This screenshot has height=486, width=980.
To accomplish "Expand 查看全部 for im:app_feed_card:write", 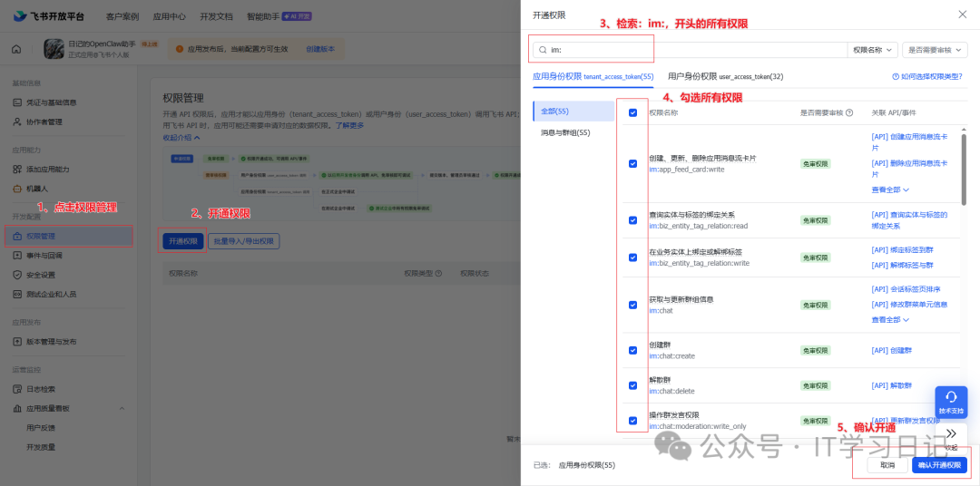I will click(890, 190).
